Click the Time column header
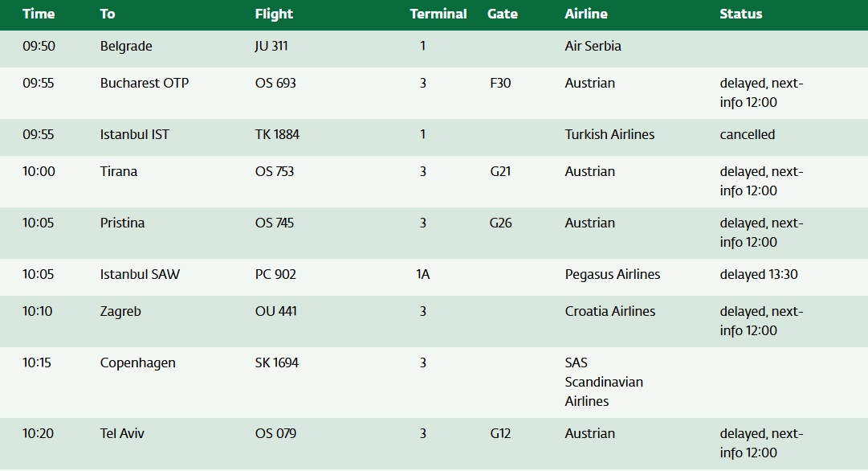This screenshot has width=868, height=471. tap(39, 14)
